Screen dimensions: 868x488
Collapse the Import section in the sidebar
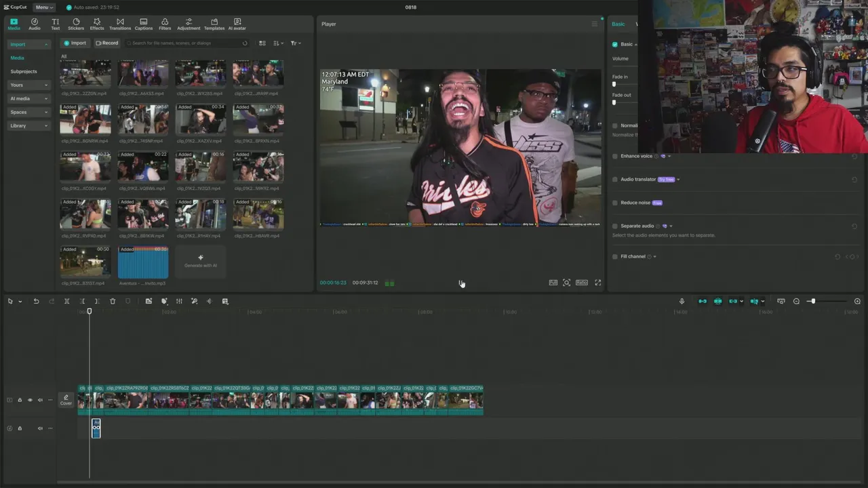(28, 44)
